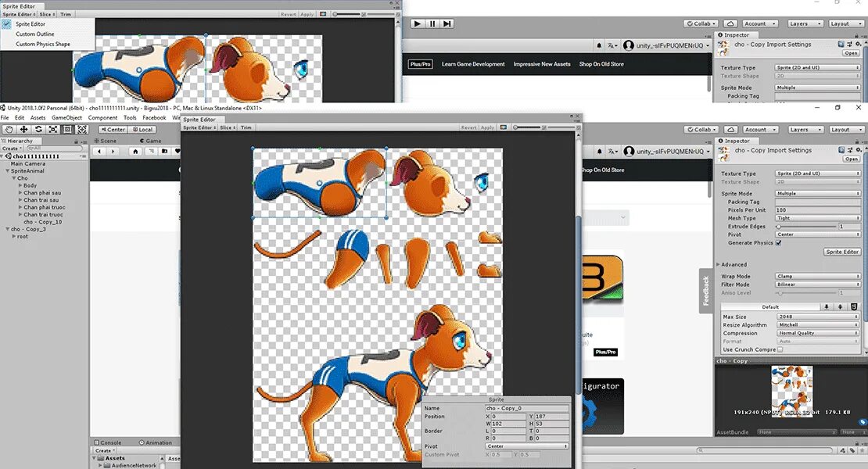
Task: Open the Mesh Type dropdown
Action: (818, 218)
